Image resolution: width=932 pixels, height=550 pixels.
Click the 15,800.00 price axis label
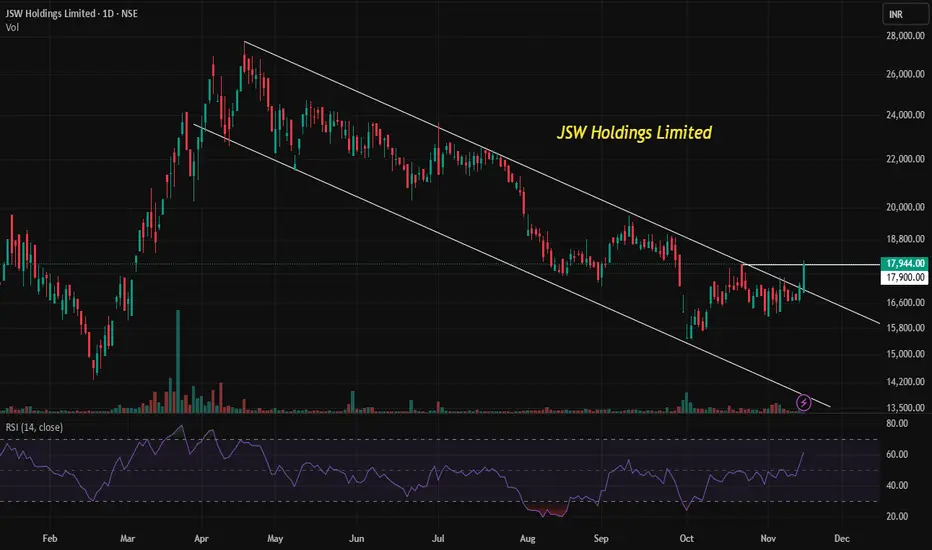pyautogui.click(x=905, y=328)
